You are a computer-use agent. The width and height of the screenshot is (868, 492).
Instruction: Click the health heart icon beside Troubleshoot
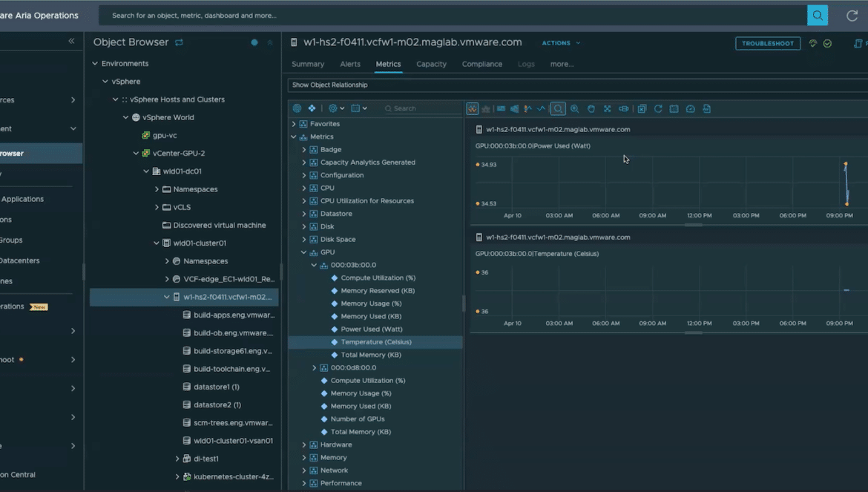[x=812, y=43]
